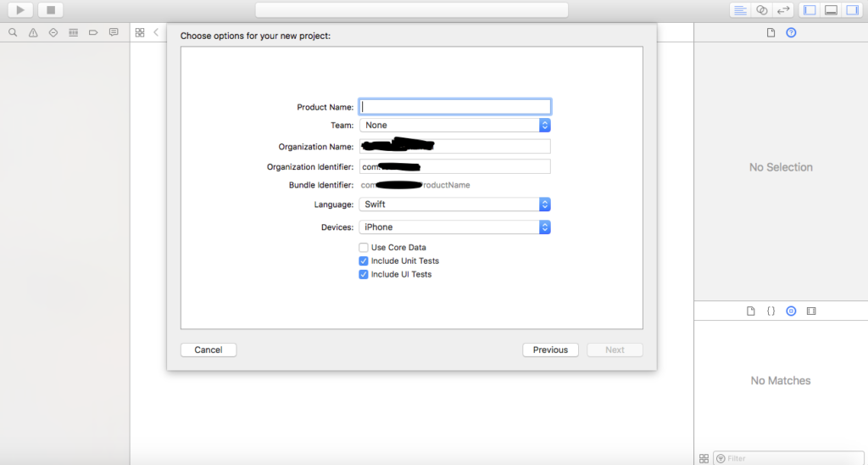Click the Product Name text field
The width and height of the screenshot is (868, 465).
[x=455, y=107]
